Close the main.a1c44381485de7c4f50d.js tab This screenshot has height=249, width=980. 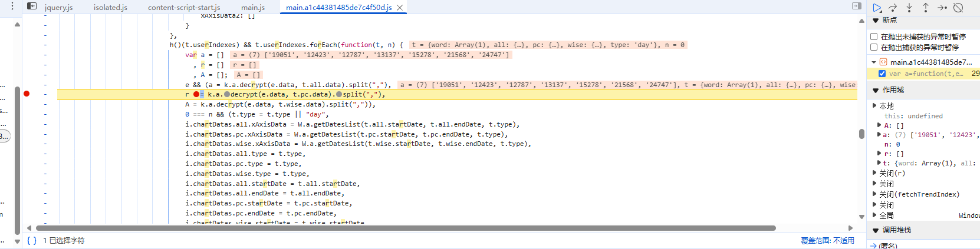pyautogui.click(x=400, y=8)
